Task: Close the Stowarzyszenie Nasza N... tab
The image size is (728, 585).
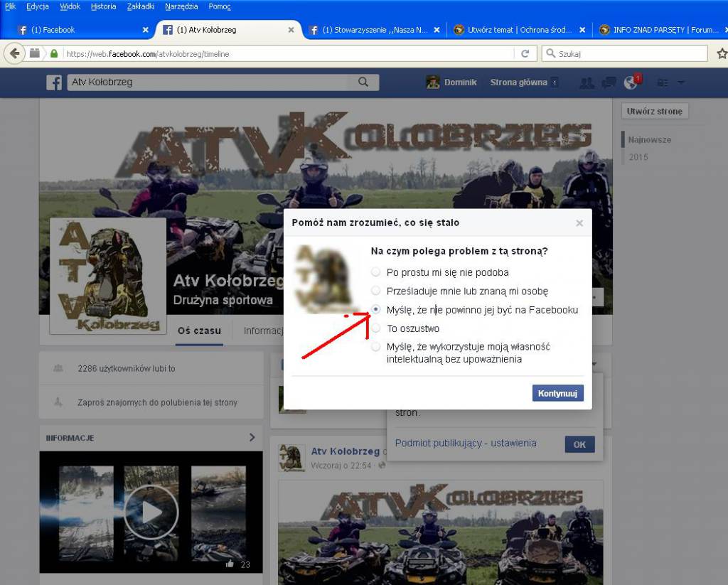Action: click(x=437, y=30)
